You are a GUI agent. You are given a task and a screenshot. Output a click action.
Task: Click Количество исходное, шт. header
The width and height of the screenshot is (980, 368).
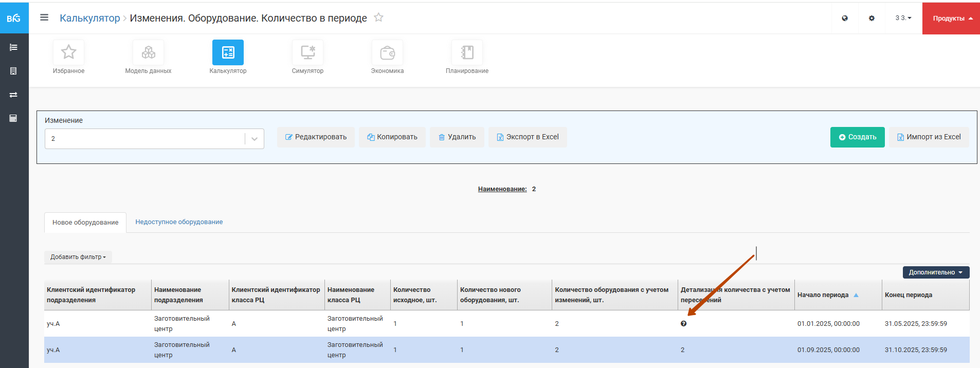click(424, 295)
